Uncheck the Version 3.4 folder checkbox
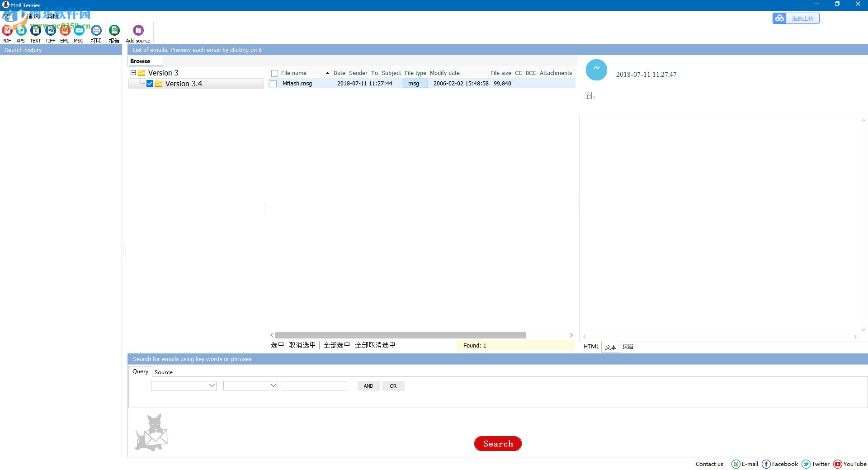Viewport: 868px width, 470px height. click(150, 84)
